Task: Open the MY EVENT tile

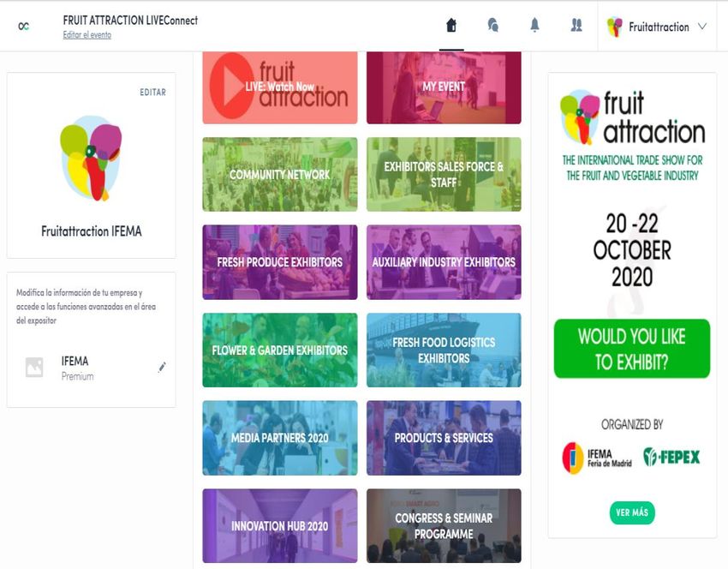Action: (x=444, y=87)
